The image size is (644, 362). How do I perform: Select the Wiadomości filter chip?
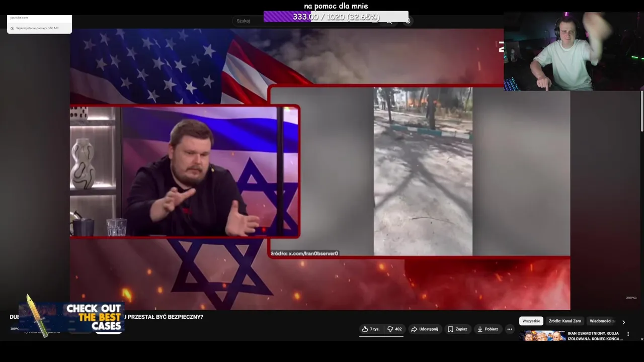[602, 321]
